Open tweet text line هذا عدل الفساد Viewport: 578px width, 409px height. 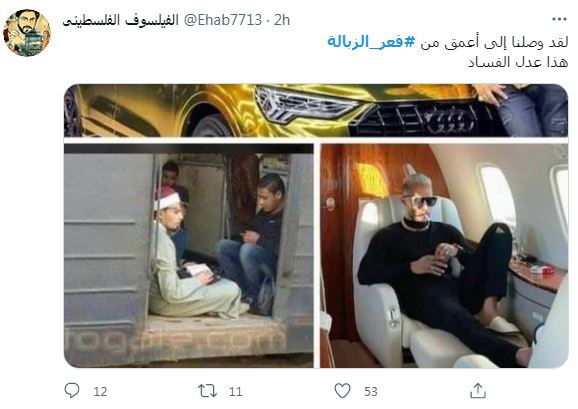518,62
